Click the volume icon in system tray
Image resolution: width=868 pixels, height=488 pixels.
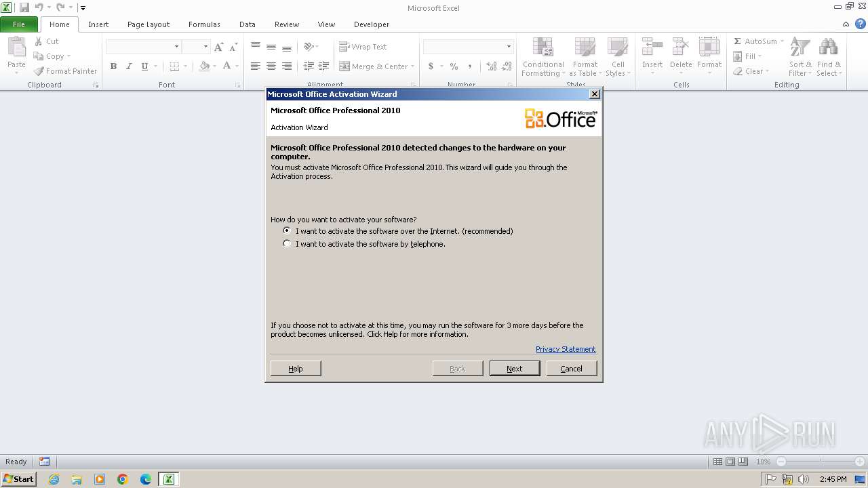[804, 479]
